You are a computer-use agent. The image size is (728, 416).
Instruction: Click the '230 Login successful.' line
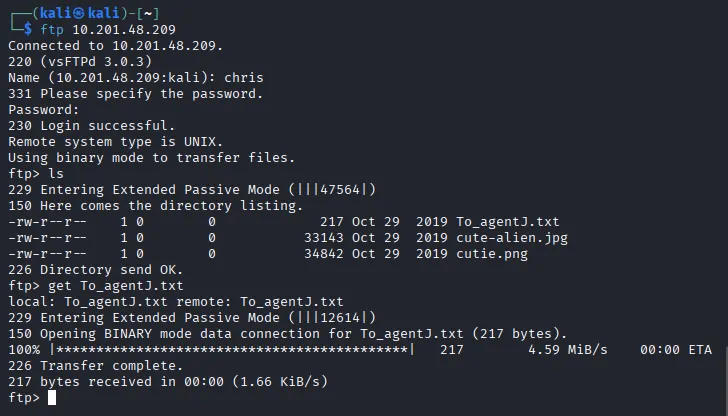pos(91,126)
